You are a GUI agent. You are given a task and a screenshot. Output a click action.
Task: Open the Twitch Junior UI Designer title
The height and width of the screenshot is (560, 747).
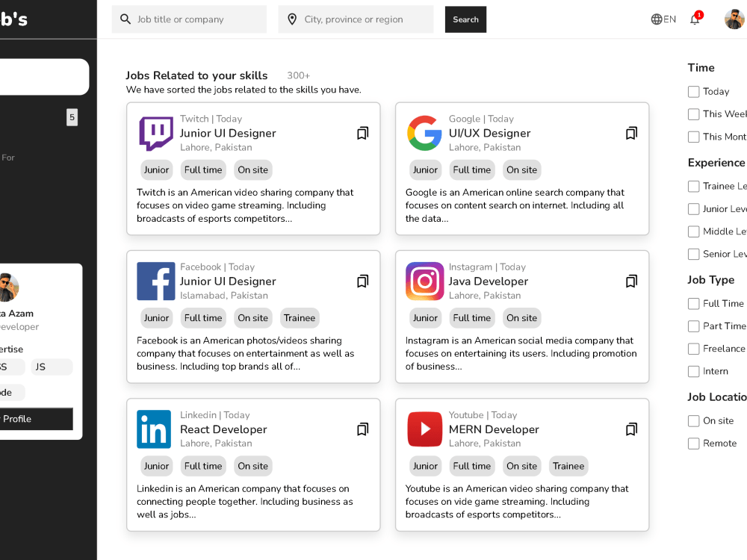[x=228, y=134]
